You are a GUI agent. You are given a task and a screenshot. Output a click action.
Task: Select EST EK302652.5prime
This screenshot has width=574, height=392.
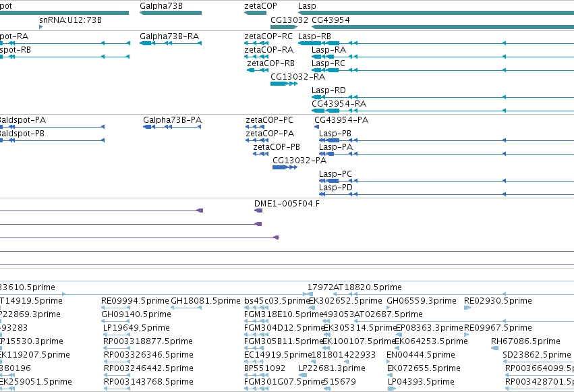click(345, 301)
